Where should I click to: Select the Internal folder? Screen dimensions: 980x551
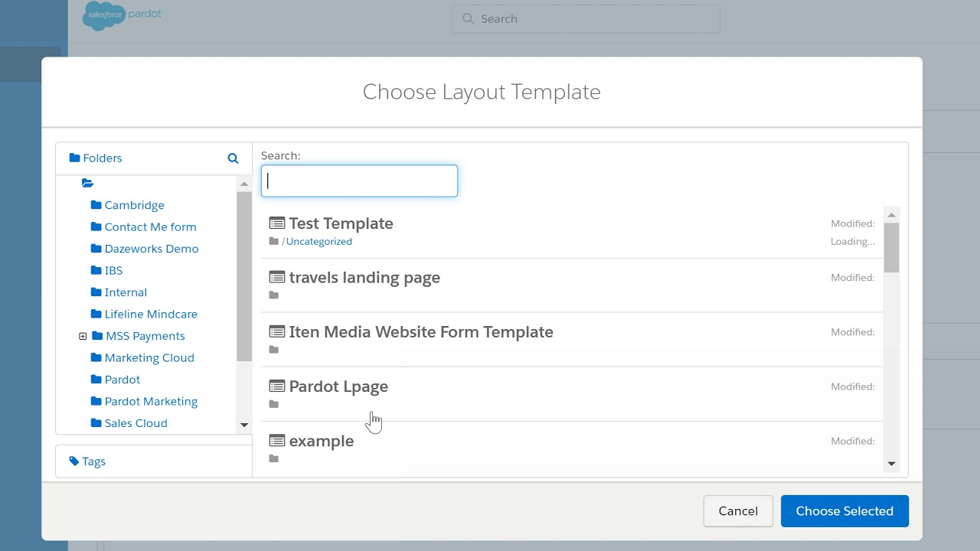(126, 292)
